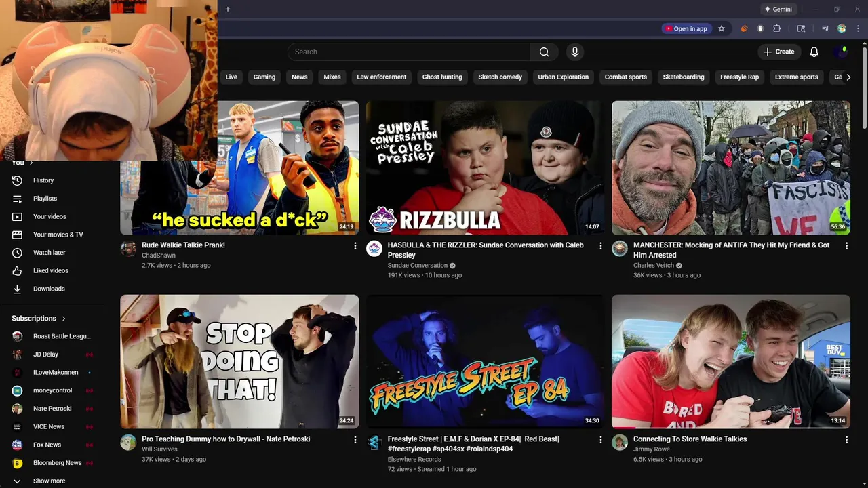Open options for Rude Walkie Talkie Prank video
Viewport: 868px width, 488px height.
tap(355, 246)
